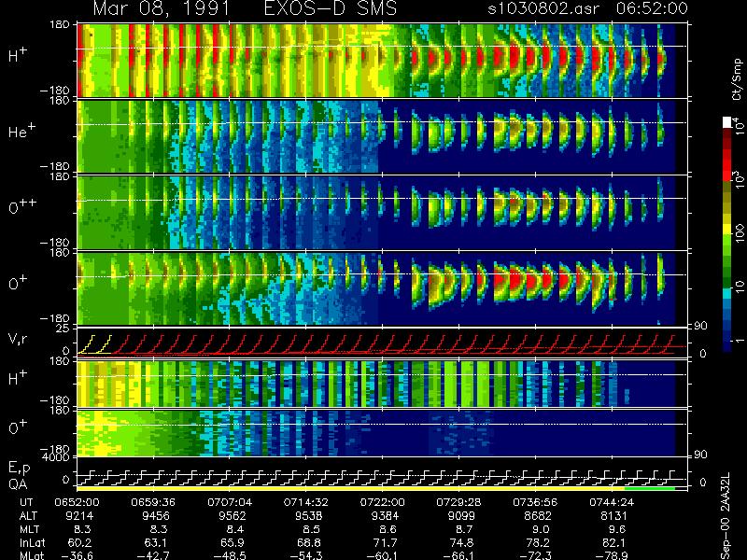
Task: Click MLT value '8.6'
Action: tap(388, 529)
